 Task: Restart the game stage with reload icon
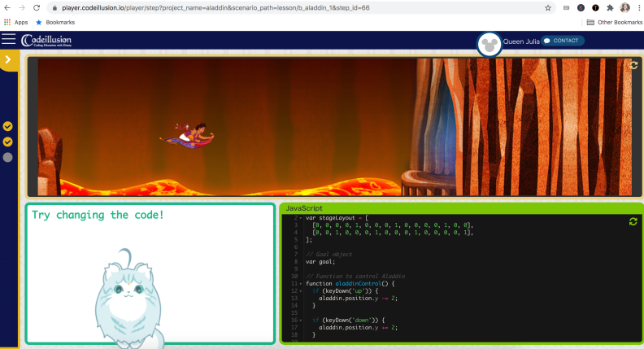[633, 65]
